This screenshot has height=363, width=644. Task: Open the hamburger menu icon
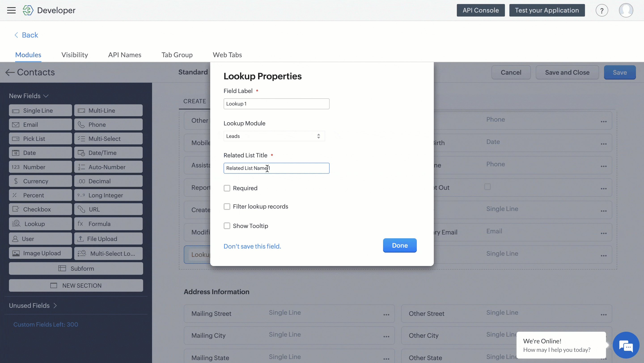pyautogui.click(x=11, y=10)
